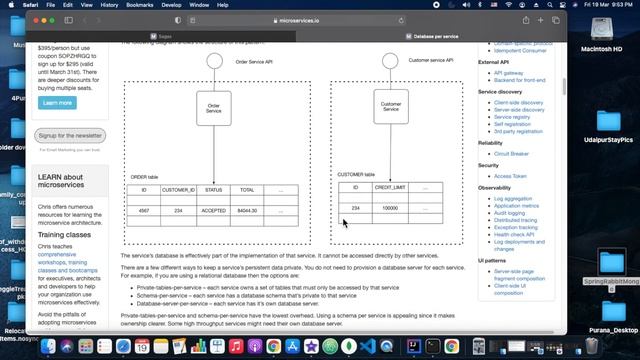This screenshot has width=640, height=360.
Task: Open the Backend for front-end link
Action: [520, 80]
